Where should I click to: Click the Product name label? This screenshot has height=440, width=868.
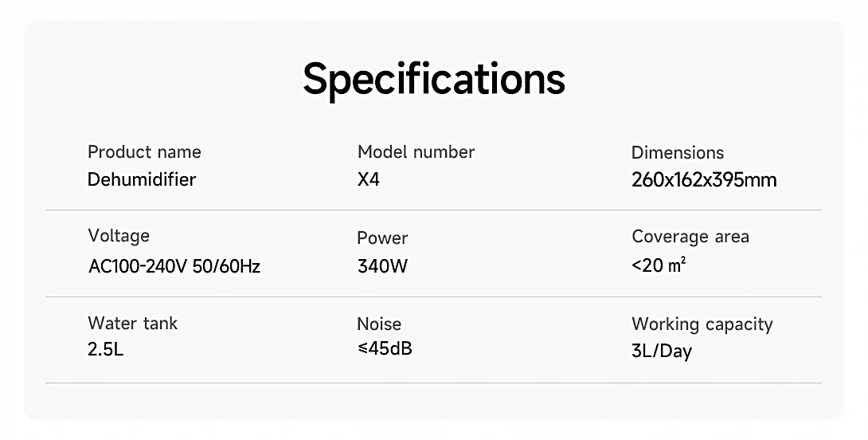point(144,152)
